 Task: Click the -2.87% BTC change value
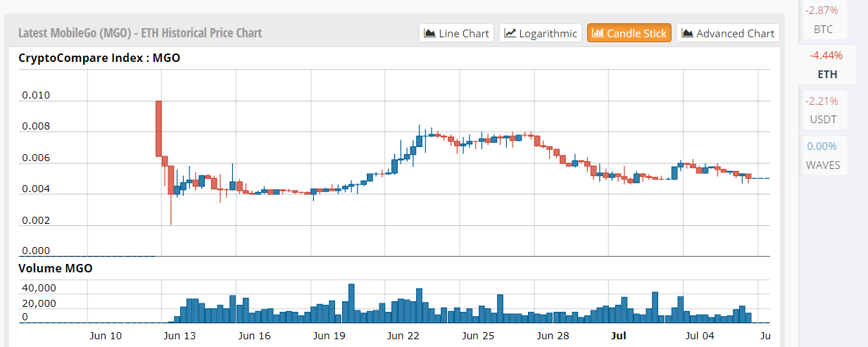pos(822,11)
